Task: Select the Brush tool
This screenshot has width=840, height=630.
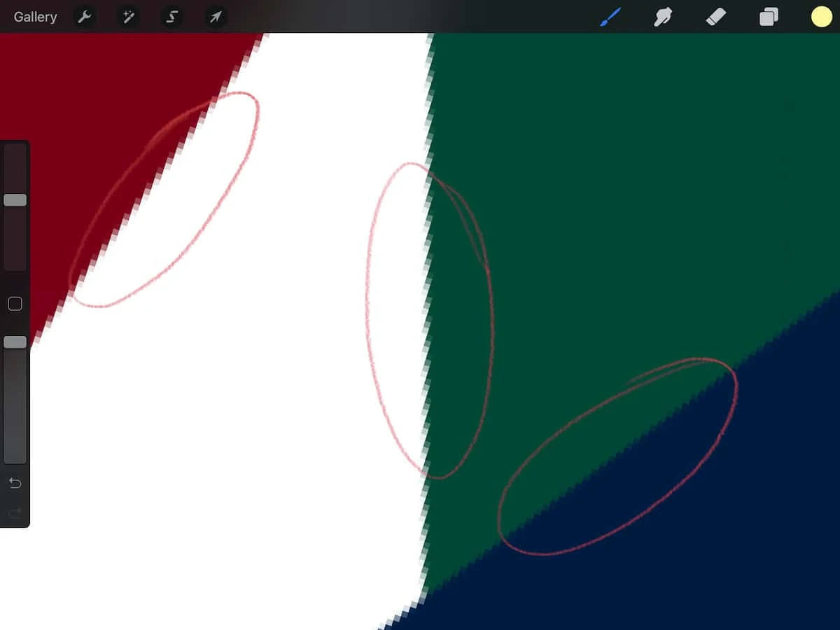Action: click(610, 17)
